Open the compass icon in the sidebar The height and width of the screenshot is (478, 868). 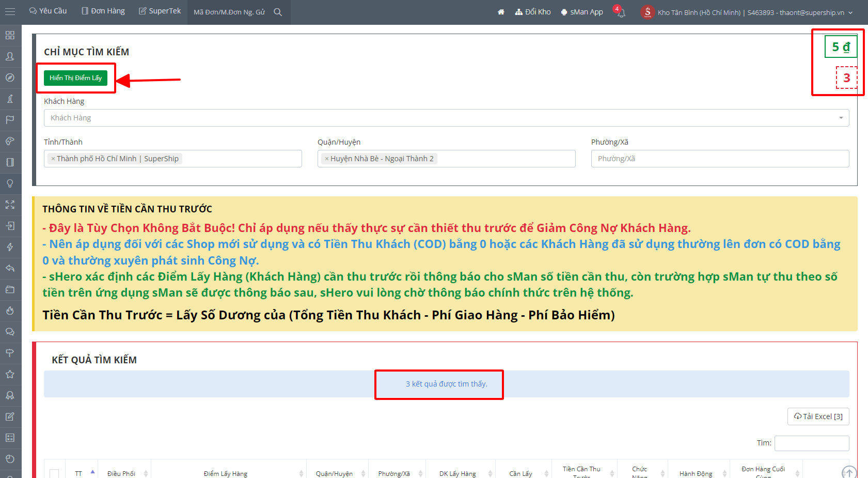[10, 78]
